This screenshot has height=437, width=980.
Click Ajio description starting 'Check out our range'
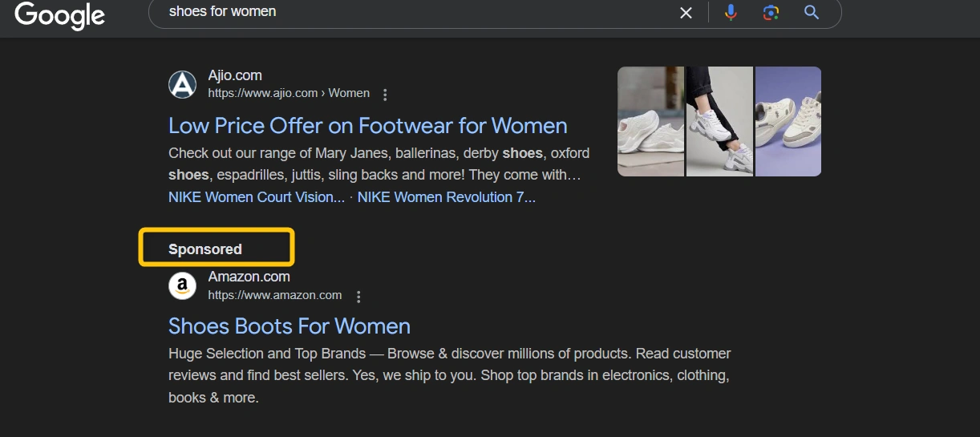coord(379,164)
